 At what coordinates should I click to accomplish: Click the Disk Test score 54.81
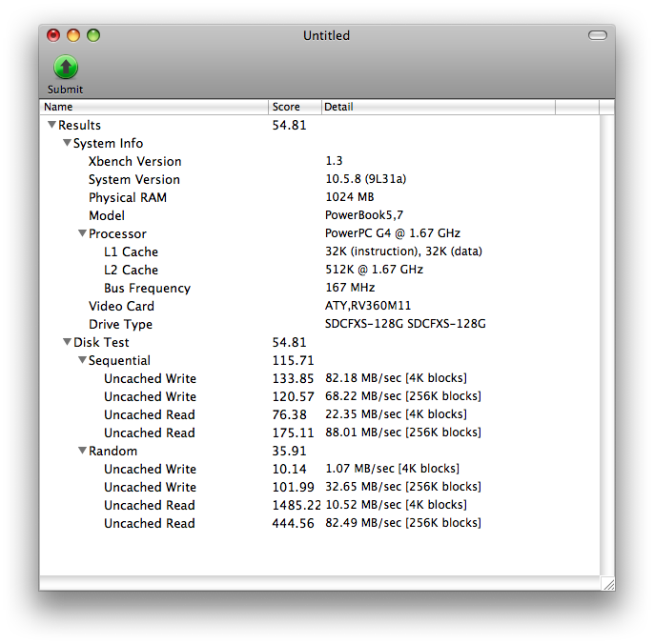289,342
